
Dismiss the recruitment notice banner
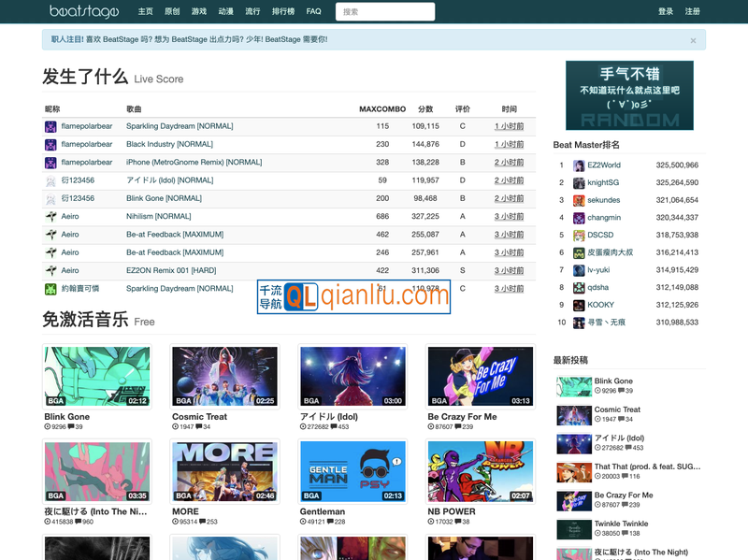click(693, 40)
